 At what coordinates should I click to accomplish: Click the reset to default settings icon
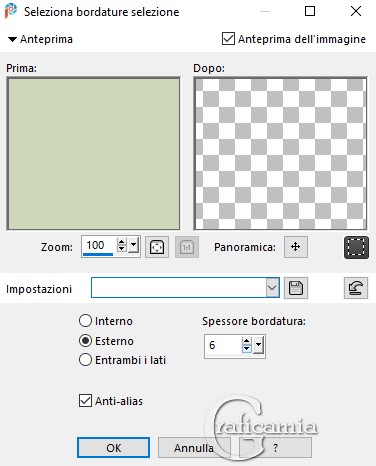pyautogui.click(x=356, y=288)
